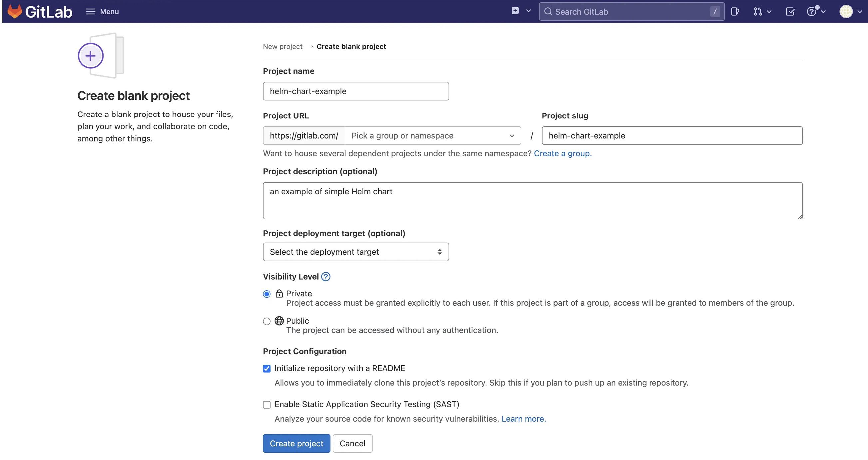Click the Create a group link
Image resolution: width=868 pixels, height=460 pixels.
[x=563, y=153]
